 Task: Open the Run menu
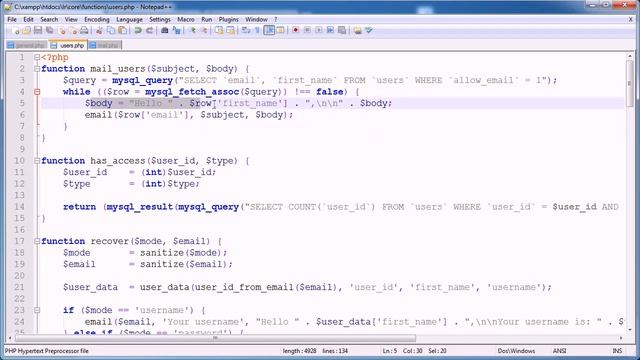click(207, 19)
